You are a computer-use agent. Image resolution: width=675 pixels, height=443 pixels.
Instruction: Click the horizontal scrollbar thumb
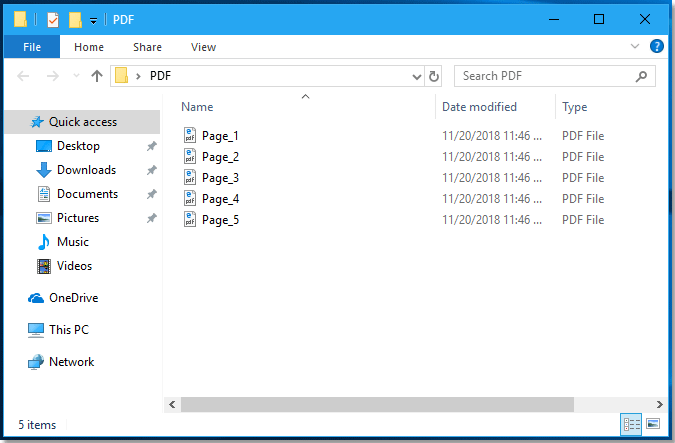[x=377, y=404]
